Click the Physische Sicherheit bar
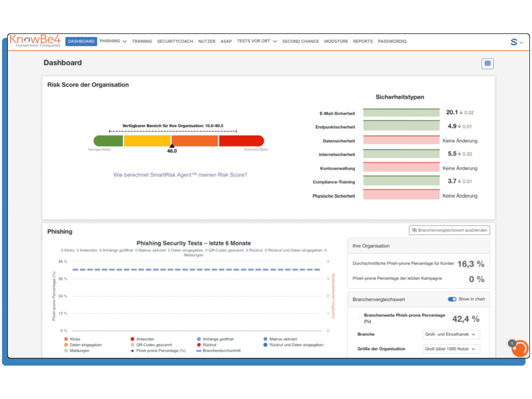 pos(401,194)
